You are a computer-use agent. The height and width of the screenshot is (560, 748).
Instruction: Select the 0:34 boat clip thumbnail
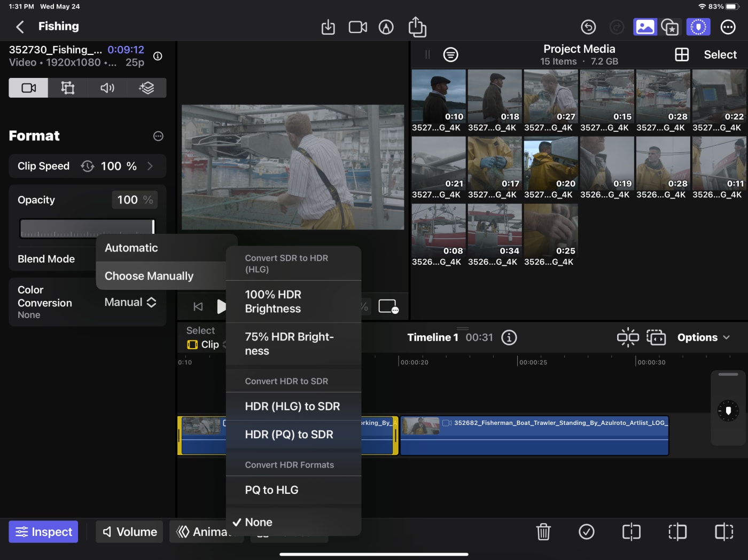[x=495, y=231]
